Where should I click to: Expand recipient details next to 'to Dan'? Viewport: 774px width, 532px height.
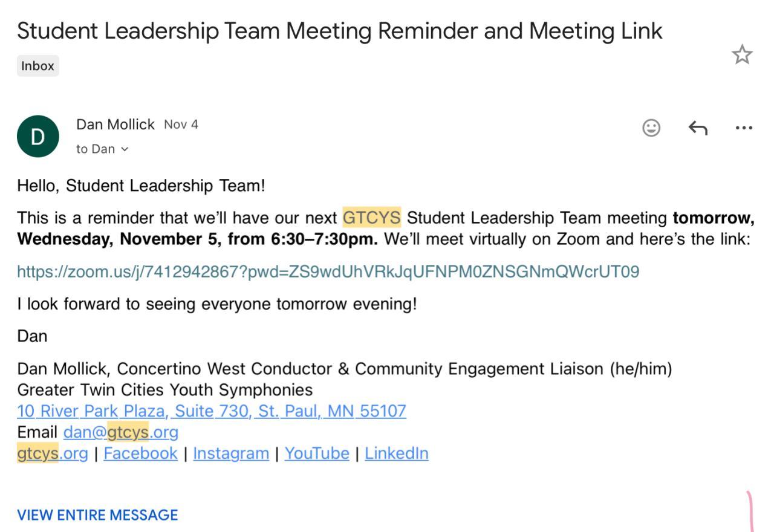pyautogui.click(x=125, y=149)
